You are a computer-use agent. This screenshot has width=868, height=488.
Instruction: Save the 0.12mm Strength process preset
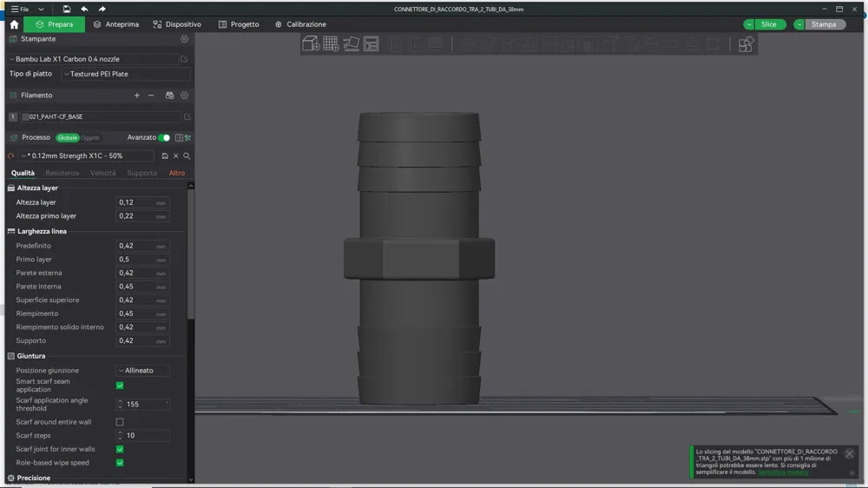point(164,156)
